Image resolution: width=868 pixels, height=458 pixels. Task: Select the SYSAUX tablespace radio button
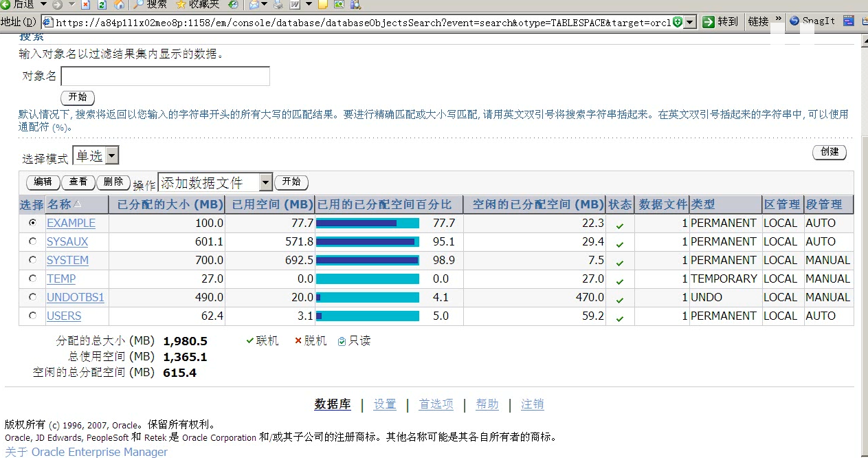(32, 241)
